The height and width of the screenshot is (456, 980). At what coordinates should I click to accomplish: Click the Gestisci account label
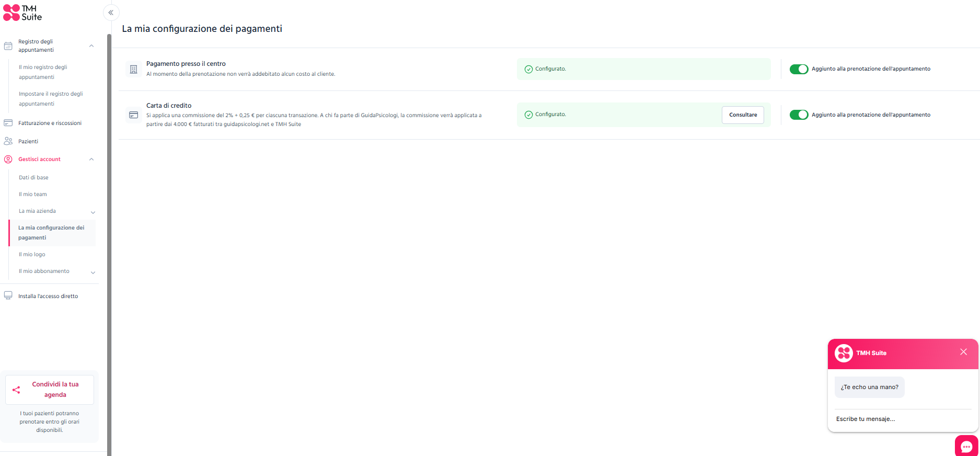(x=39, y=159)
